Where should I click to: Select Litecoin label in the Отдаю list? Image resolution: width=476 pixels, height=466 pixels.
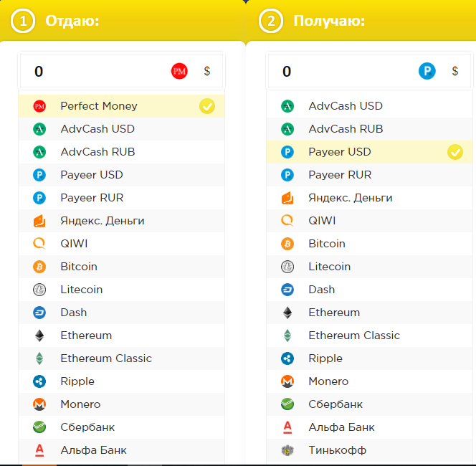tap(81, 290)
